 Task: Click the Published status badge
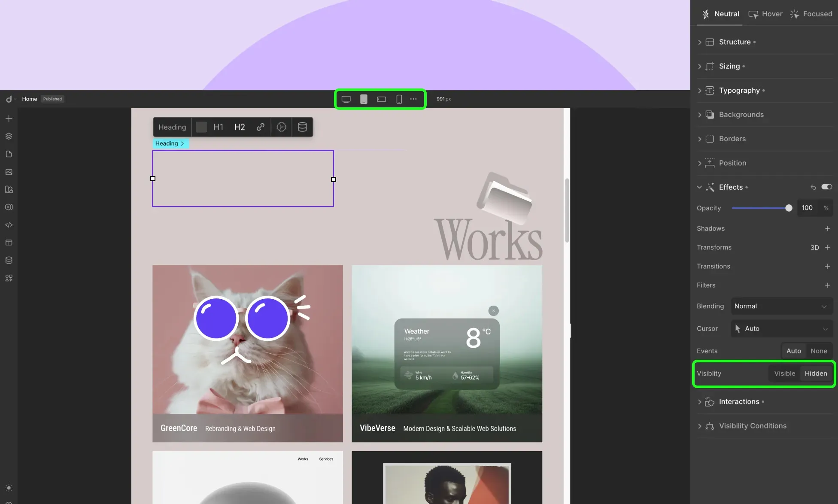52,99
